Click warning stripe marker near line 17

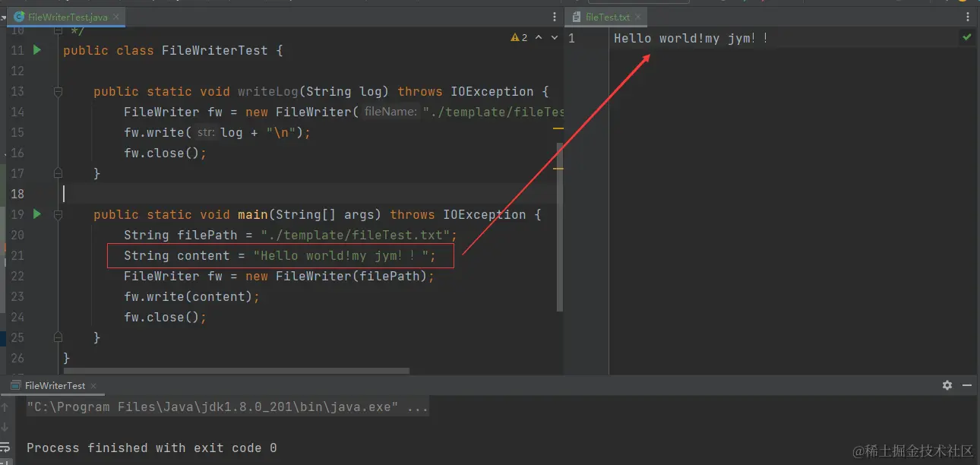pyautogui.click(x=558, y=168)
